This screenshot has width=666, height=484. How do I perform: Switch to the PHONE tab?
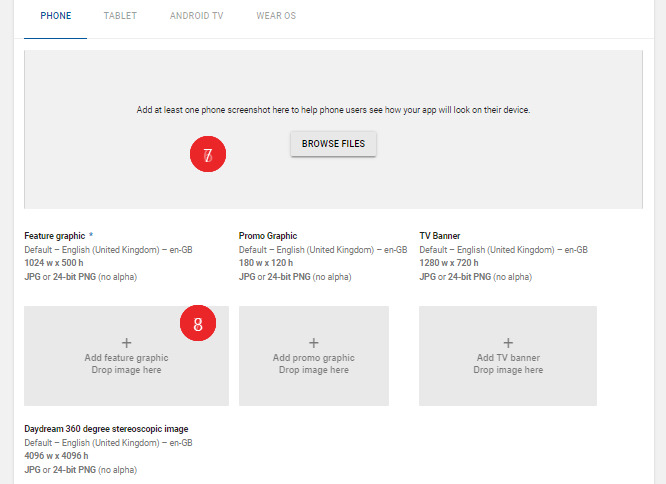[x=55, y=16]
